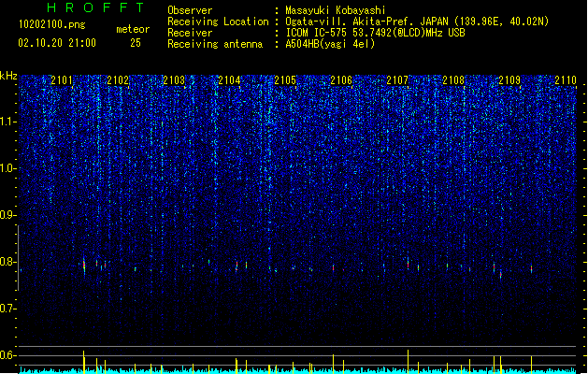Click the 0.7 kHz axis label
This screenshot has width=588, height=374.
click(8, 309)
